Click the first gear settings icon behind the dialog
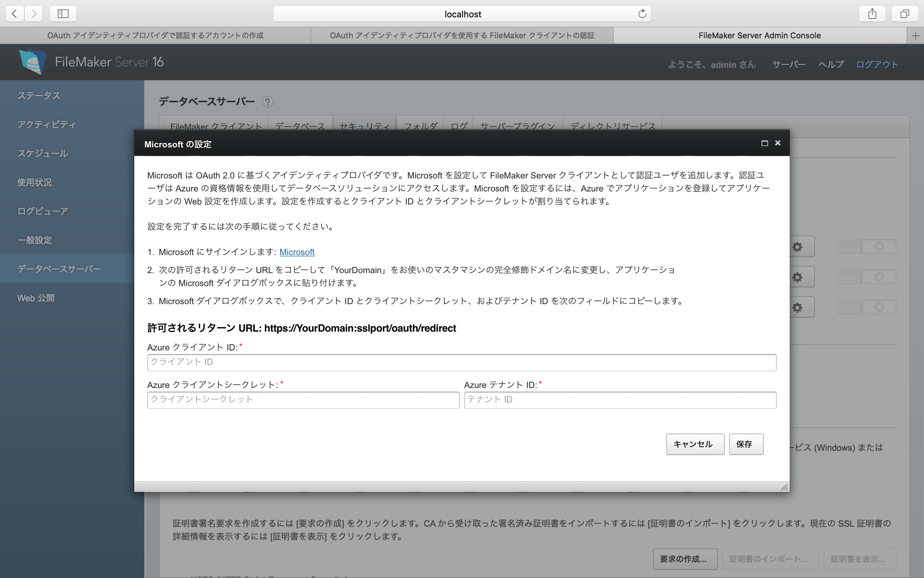Screen dimensions: 924x578 click(797, 247)
